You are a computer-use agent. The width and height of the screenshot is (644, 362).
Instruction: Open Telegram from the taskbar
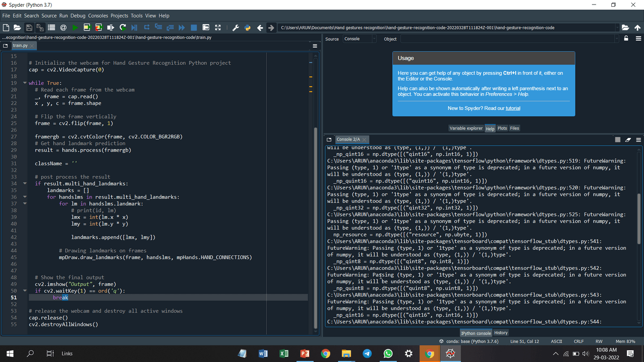[367, 354]
